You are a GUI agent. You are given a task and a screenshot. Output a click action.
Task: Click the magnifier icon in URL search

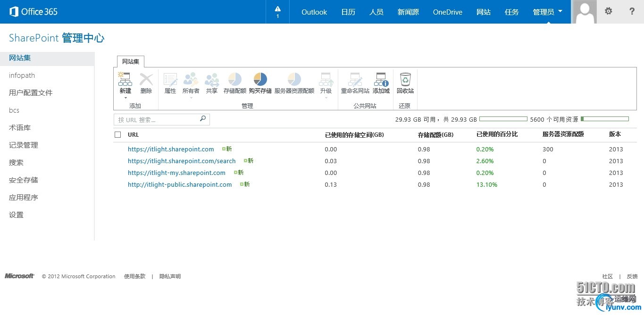coord(203,119)
